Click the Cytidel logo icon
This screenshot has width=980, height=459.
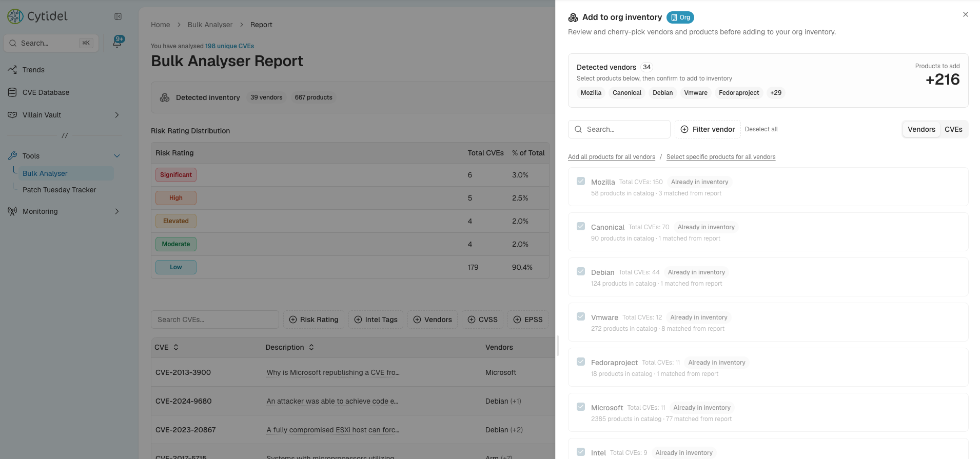(15, 16)
